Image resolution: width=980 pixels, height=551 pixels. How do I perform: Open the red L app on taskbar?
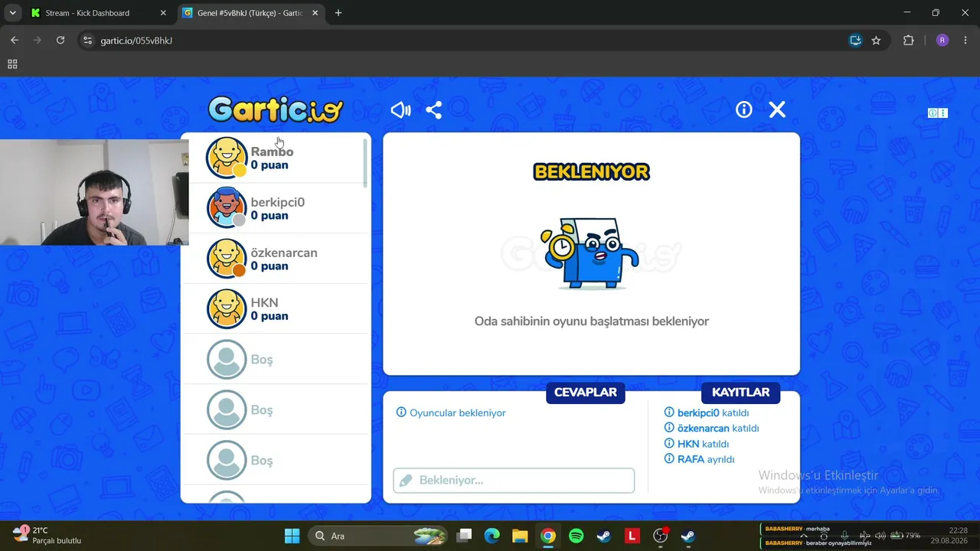click(632, 536)
